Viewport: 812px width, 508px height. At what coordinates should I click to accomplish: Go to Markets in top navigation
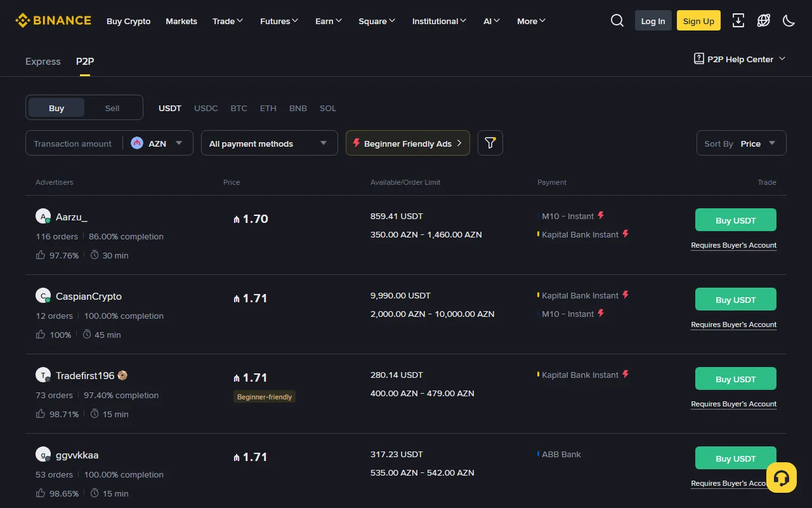[x=181, y=21]
